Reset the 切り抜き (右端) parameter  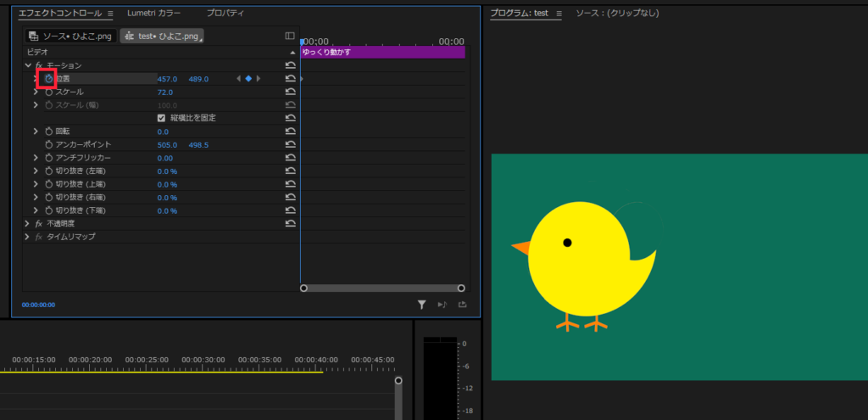point(291,197)
